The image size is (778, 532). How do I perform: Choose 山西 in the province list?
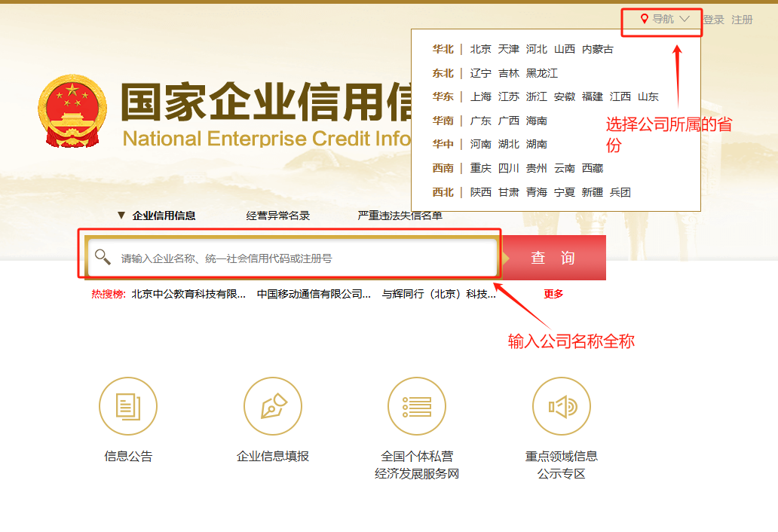(x=565, y=49)
